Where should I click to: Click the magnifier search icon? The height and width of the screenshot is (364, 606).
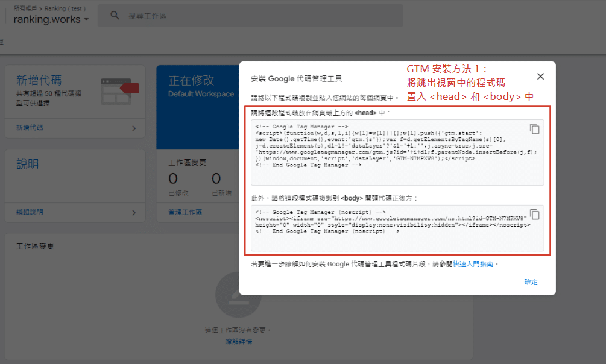tap(115, 16)
